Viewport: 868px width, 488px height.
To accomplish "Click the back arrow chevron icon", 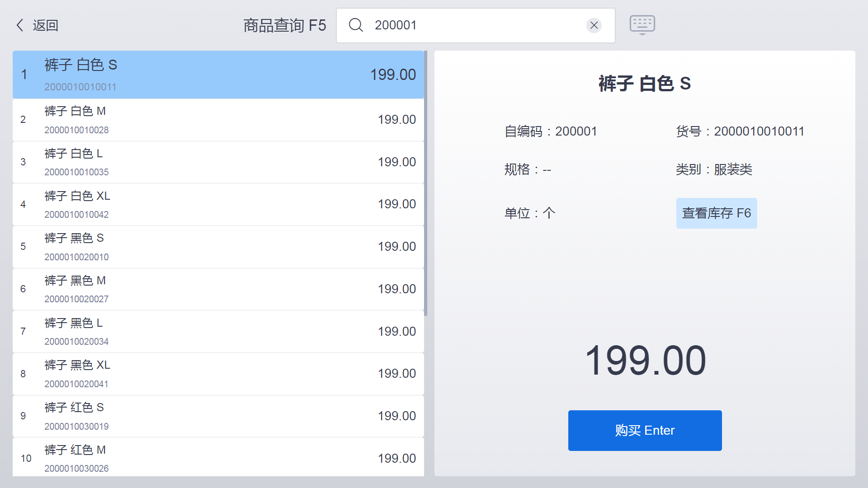I will [x=20, y=25].
